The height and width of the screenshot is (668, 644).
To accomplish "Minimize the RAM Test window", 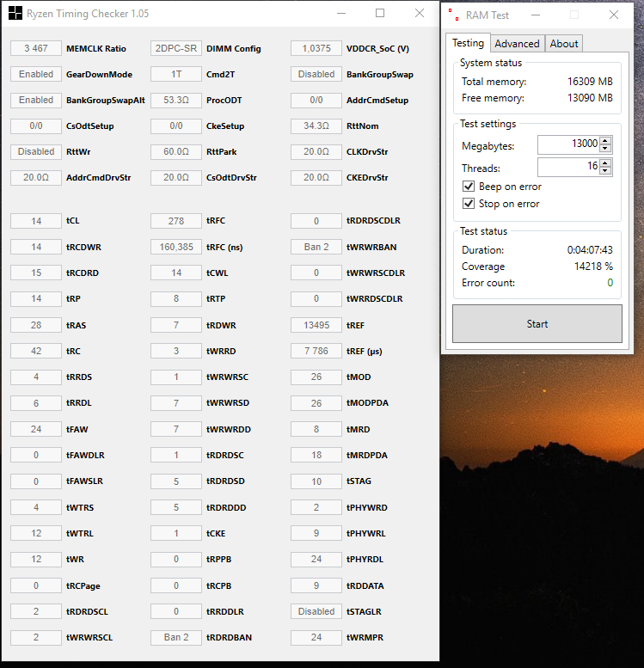I will 536,15.
